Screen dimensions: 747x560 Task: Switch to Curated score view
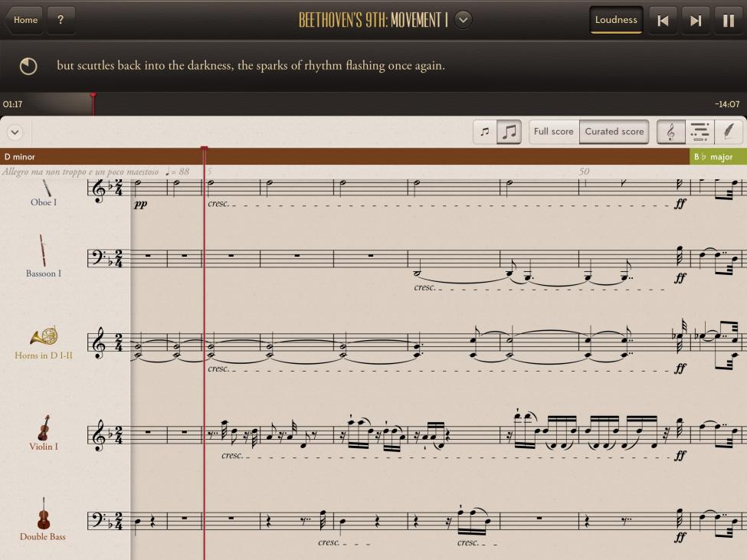[614, 132]
